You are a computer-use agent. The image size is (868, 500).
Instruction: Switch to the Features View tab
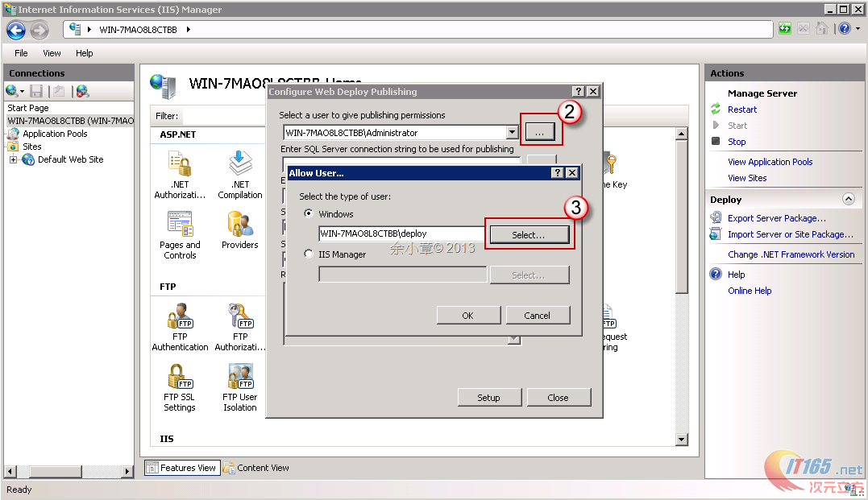click(x=182, y=468)
